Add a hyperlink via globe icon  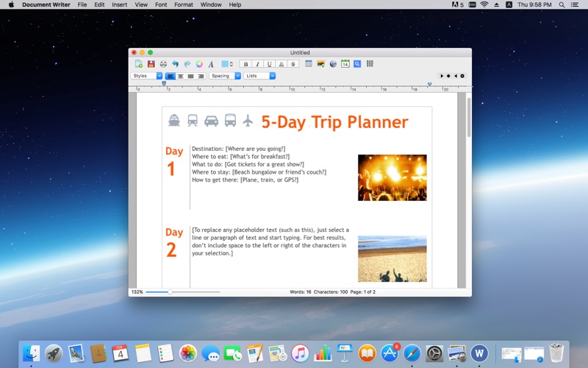pos(333,64)
